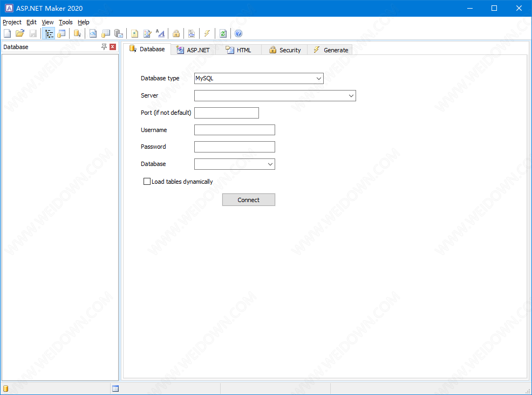Close the Database side panel

(113, 47)
